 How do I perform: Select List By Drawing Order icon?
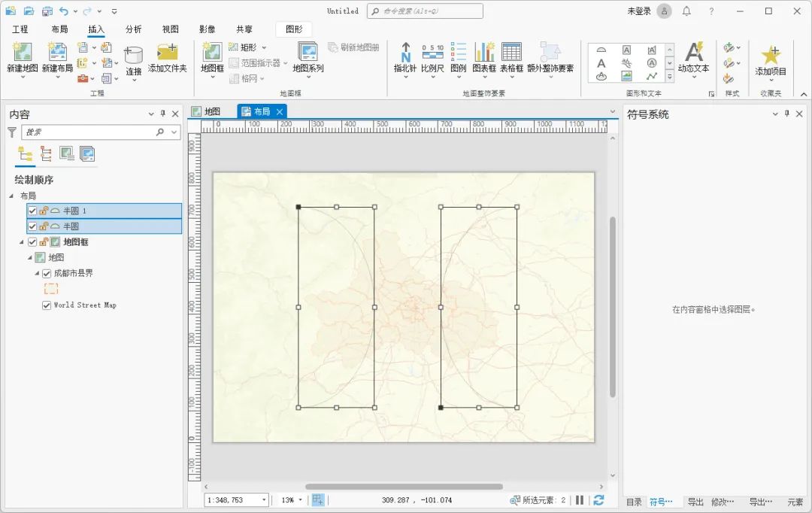[x=25, y=154]
